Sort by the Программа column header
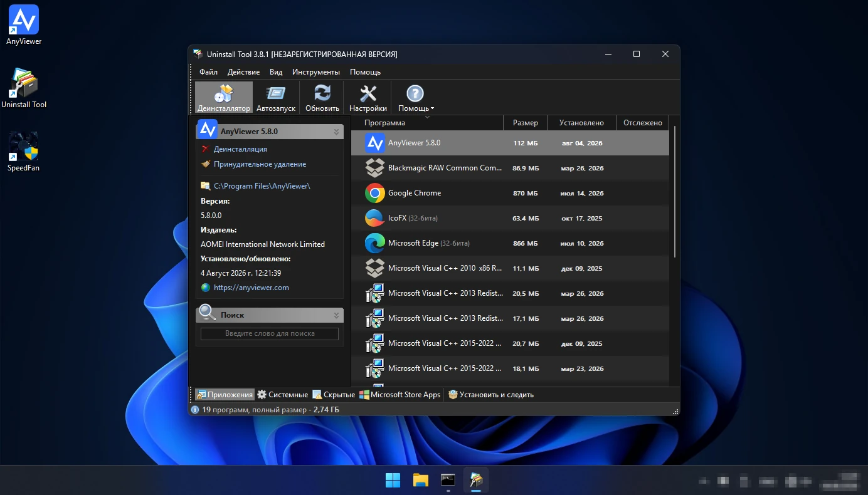The width and height of the screenshot is (868, 495). pyautogui.click(x=427, y=123)
